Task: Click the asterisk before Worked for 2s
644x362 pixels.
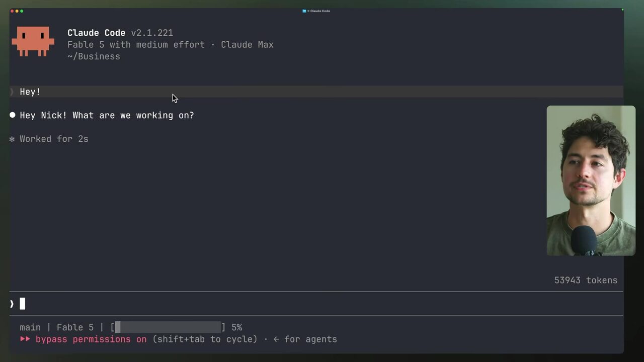Action: [12, 139]
